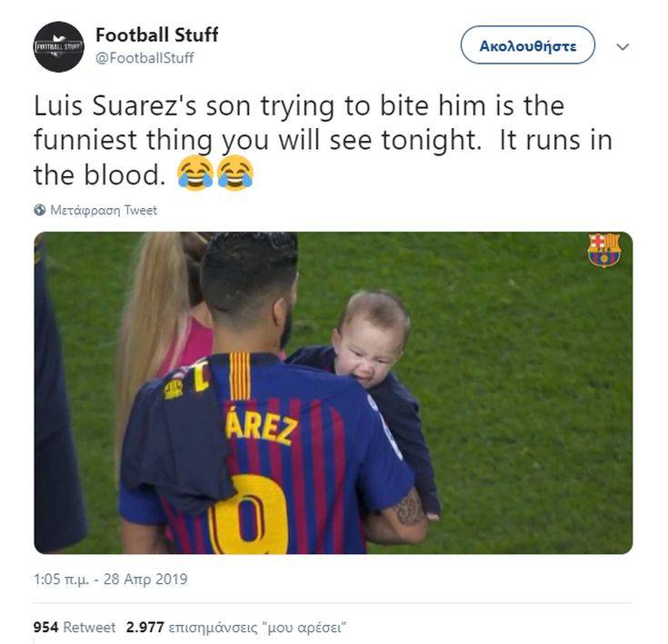This screenshot has height=644, width=668.
Task: Click the Ακολουθήστε follow button
Action: pyautogui.click(x=527, y=45)
